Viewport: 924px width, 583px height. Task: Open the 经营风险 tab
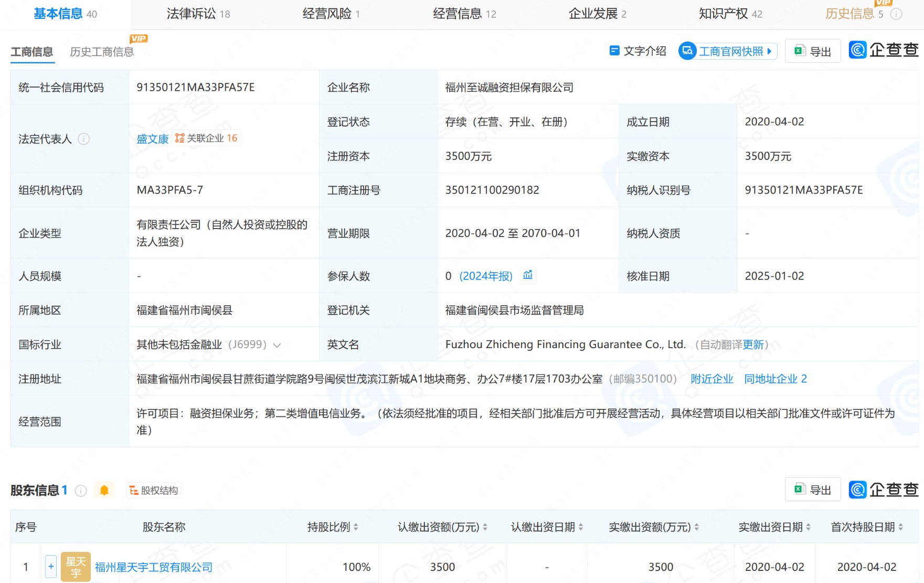pyautogui.click(x=331, y=14)
